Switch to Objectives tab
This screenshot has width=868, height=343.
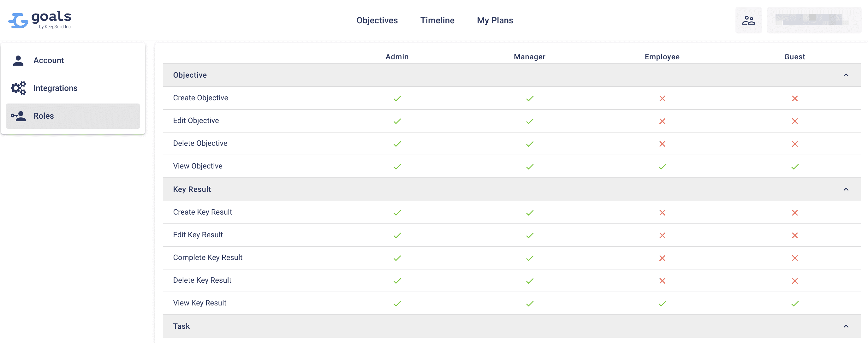[x=377, y=21]
